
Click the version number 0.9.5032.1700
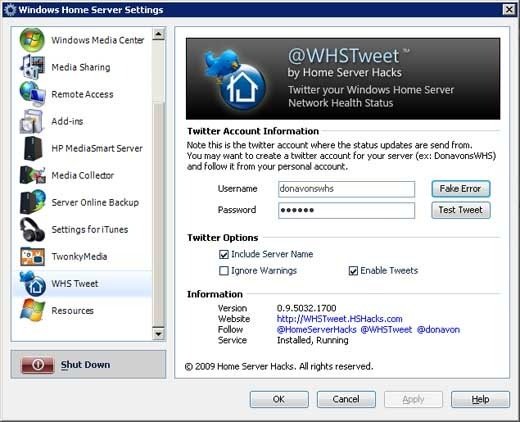coord(306,308)
